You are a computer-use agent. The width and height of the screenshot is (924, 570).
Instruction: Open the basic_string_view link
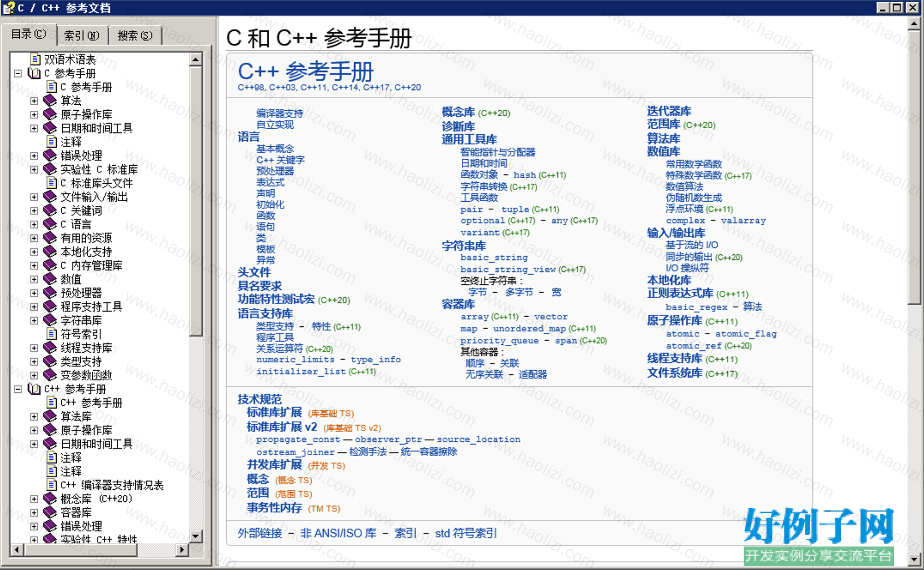508,270
